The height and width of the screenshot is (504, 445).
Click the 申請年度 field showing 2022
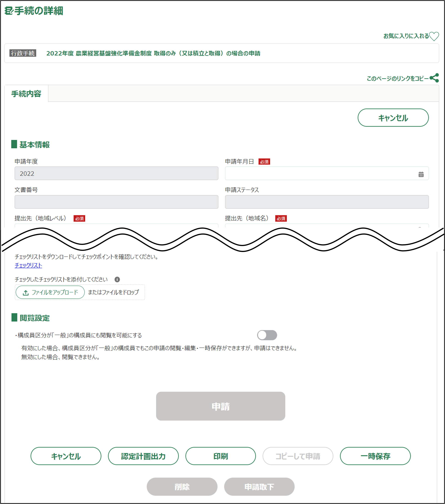point(116,173)
